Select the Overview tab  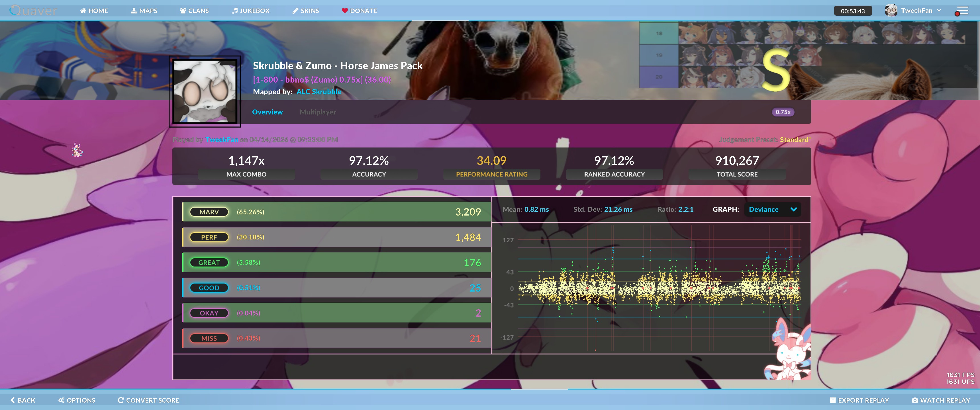(x=267, y=112)
